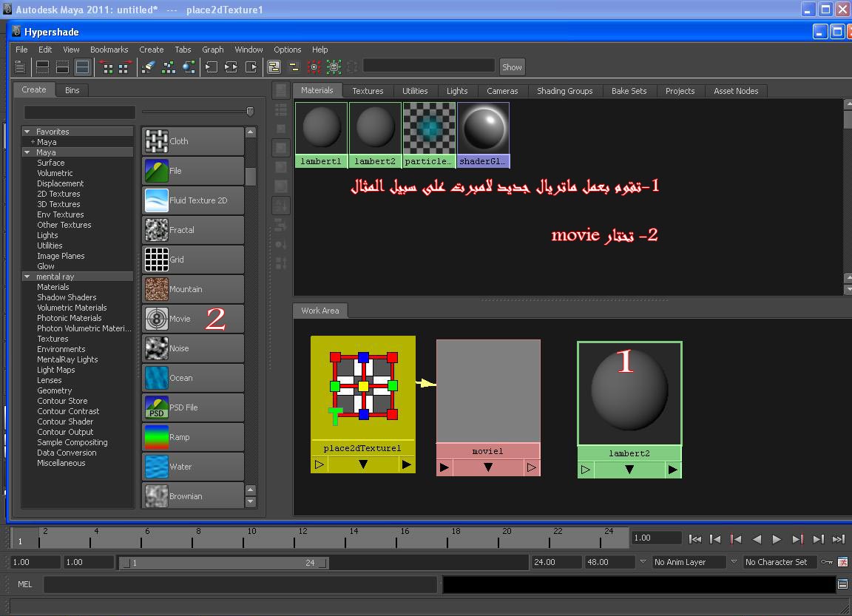This screenshot has width=852, height=616.
Task: Click the Create panel search field
Action: pyautogui.click(x=79, y=112)
